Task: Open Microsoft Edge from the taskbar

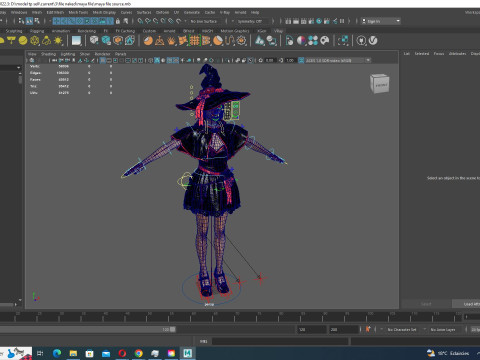Action: 57,353
